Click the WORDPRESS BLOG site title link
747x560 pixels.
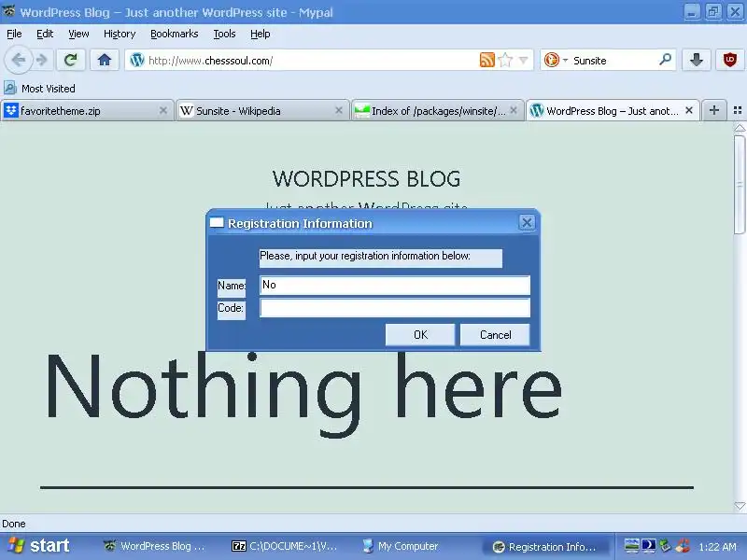point(366,178)
